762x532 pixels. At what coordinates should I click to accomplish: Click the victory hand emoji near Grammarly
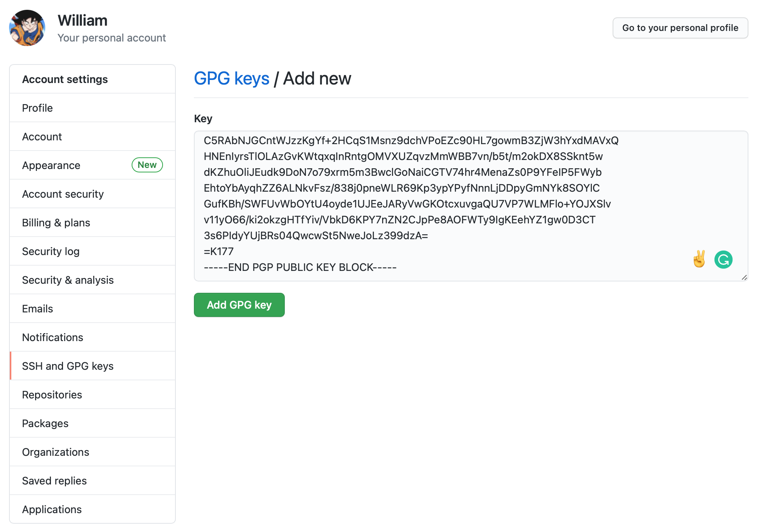click(699, 259)
